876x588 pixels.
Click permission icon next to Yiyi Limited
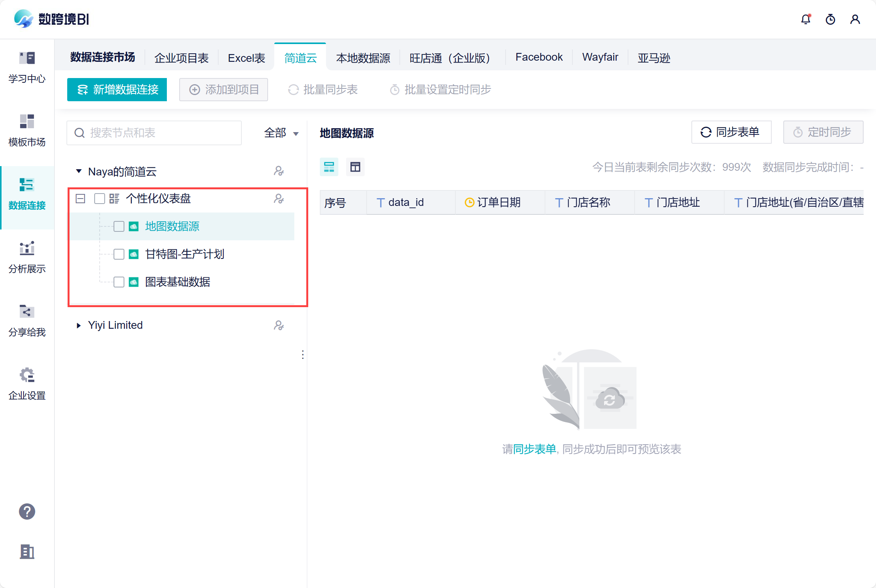coord(278,325)
